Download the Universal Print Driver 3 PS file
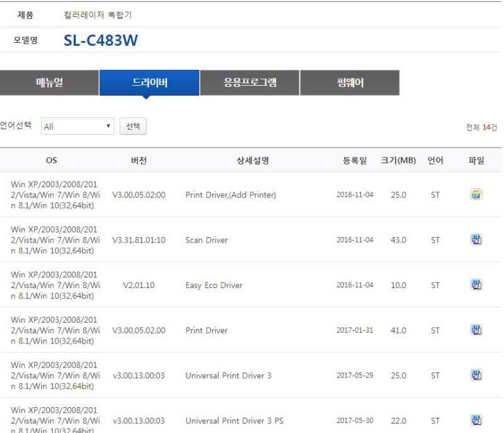Image resolution: width=504 pixels, height=433 pixels. click(x=476, y=420)
